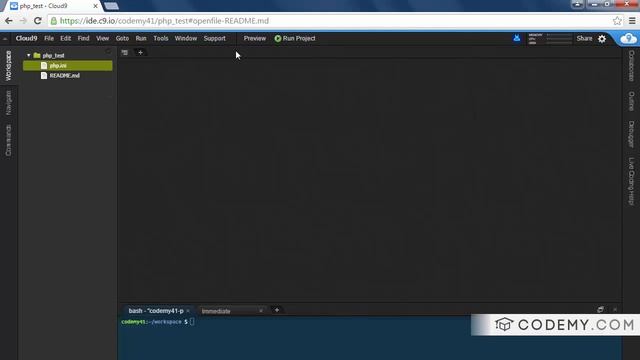The height and width of the screenshot is (360, 640).
Task: Click the green SSL lock icon
Action: pos(54,21)
